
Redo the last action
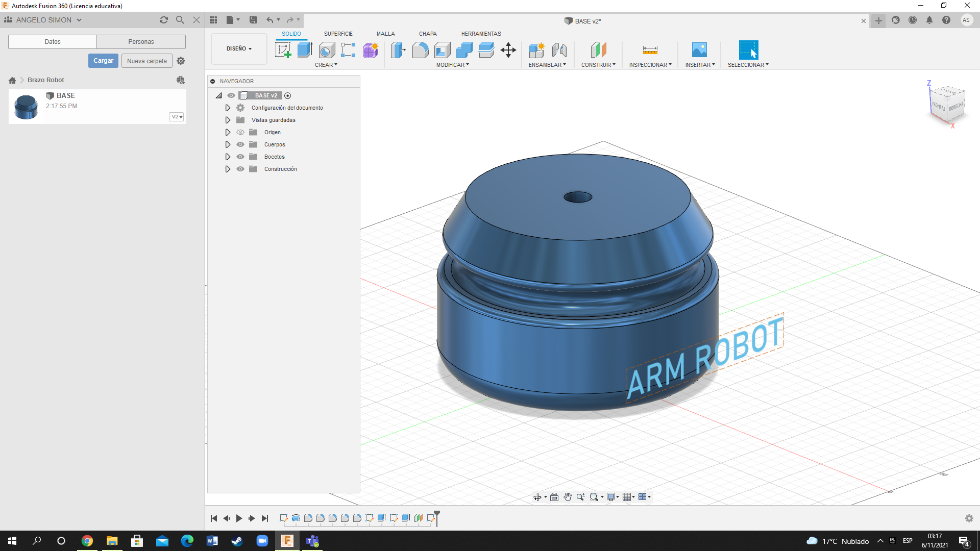point(290,20)
